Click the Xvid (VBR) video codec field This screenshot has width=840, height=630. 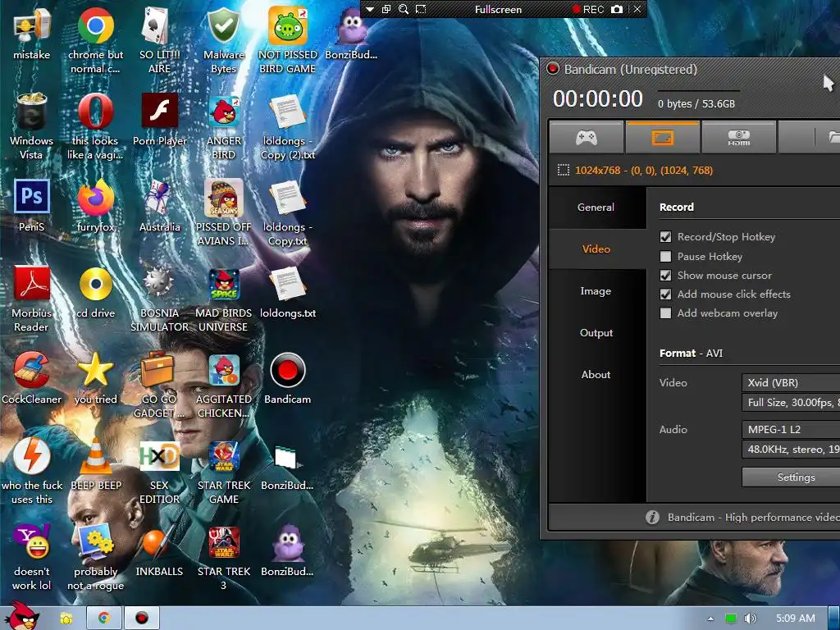point(791,382)
